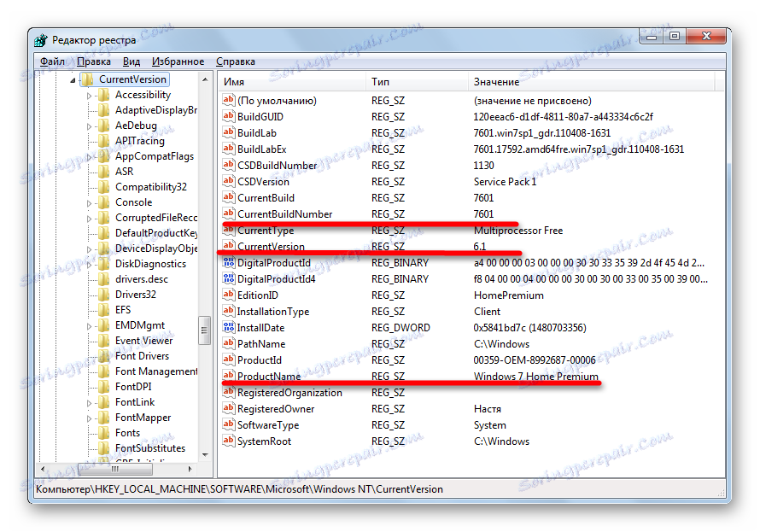
Task: Select the AppCompatFlags key
Action: (154, 156)
